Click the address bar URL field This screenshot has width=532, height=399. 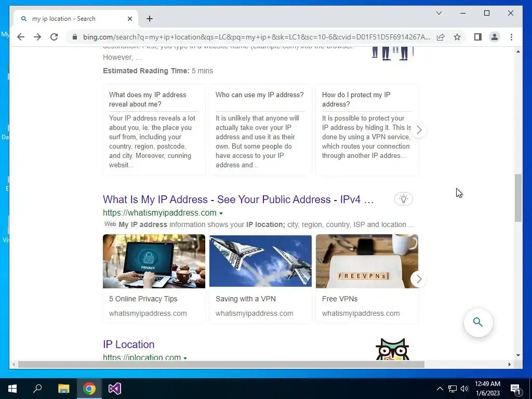coord(257,37)
